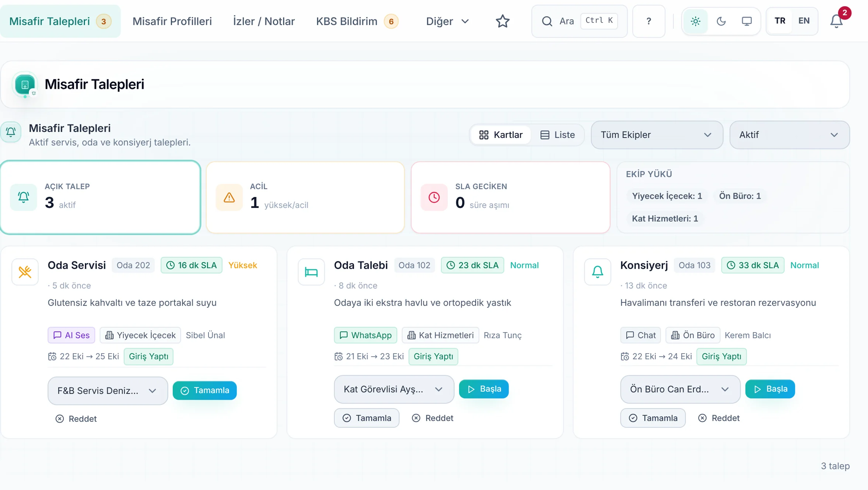Switch to light theme sun icon
Viewport: 868px width, 490px height.
[695, 21]
